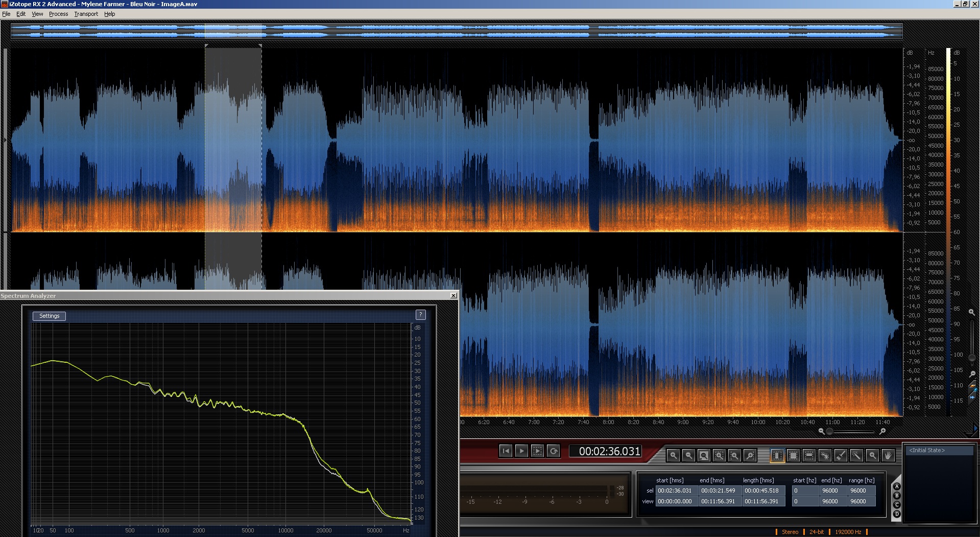This screenshot has height=537, width=980.
Task: Click the last magnifier icon in the zoom group
Action: pyautogui.click(x=750, y=455)
